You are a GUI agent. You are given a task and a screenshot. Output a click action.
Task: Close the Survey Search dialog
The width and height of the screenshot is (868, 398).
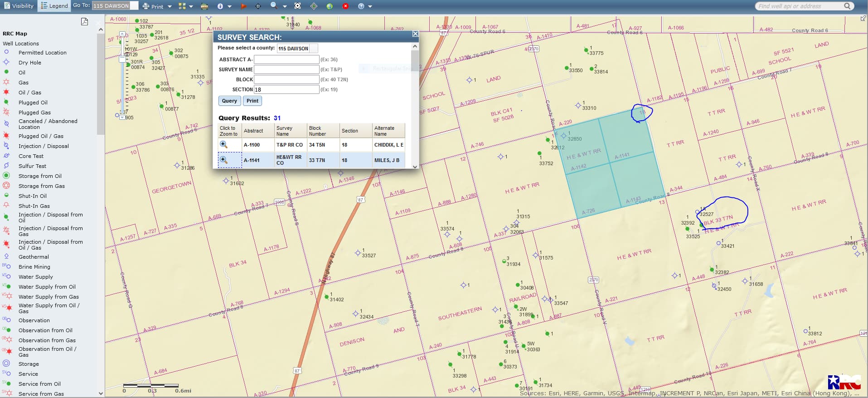pyautogui.click(x=415, y=34)
